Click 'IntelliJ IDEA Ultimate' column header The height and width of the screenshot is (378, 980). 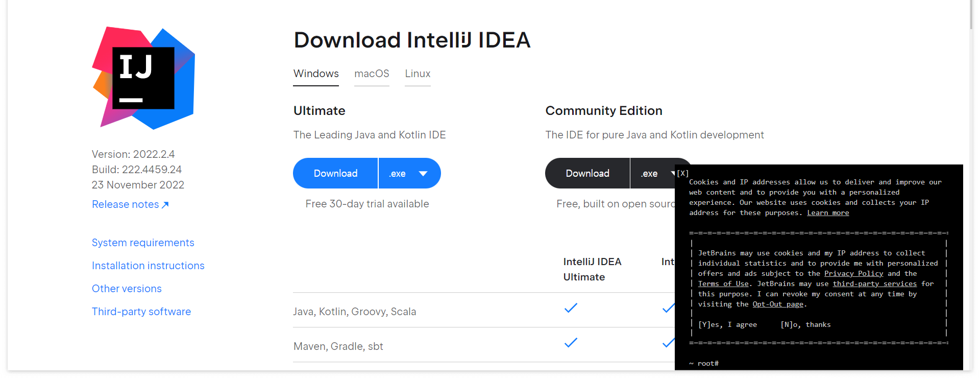[592, 269]
